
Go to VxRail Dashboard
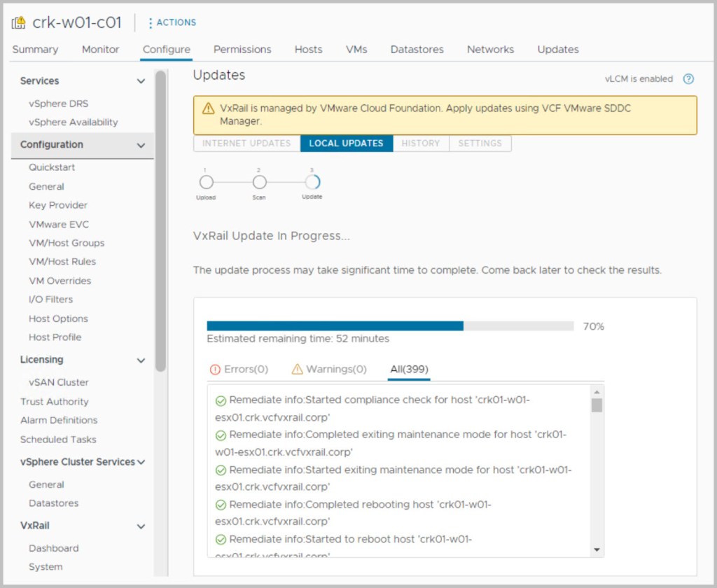53,548
